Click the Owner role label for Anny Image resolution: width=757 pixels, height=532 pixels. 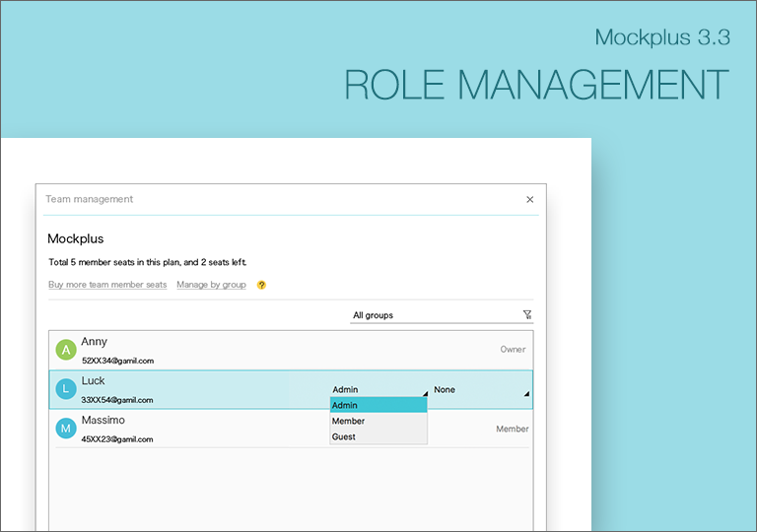click(513, 349)
